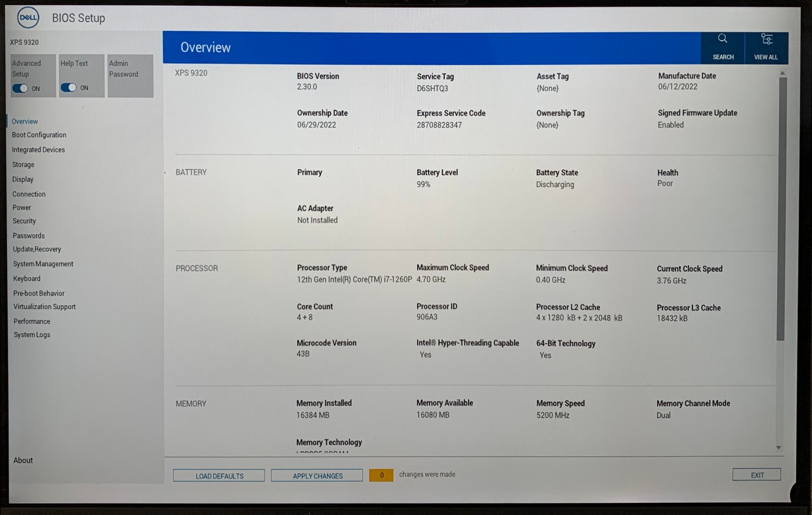Click the XPS 9320 model label in sidebar
This screenshot has height=515, width=812.
click(24, 42)
